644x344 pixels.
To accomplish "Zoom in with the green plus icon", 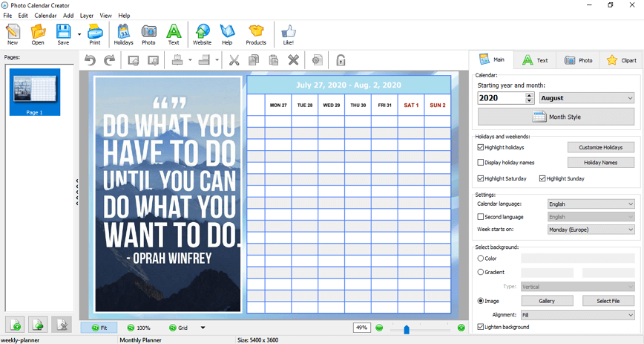I will tap(461, 328).
